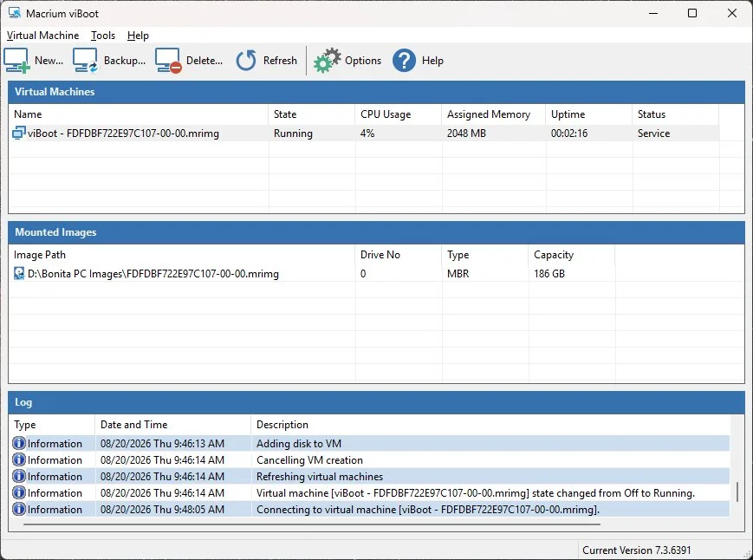Screen dimensions: 753x560
Task: Click the MBR type cell
Action: (458, 274)
